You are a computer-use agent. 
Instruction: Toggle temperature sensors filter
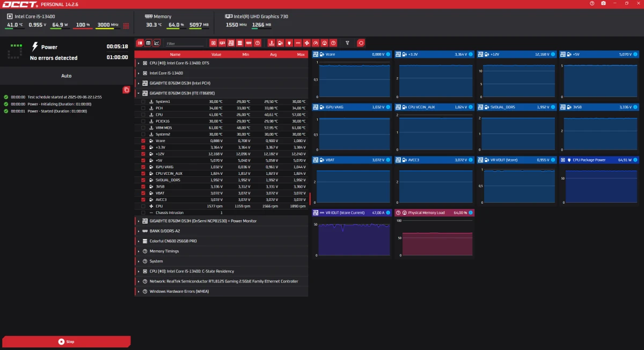tap(272, 43)
